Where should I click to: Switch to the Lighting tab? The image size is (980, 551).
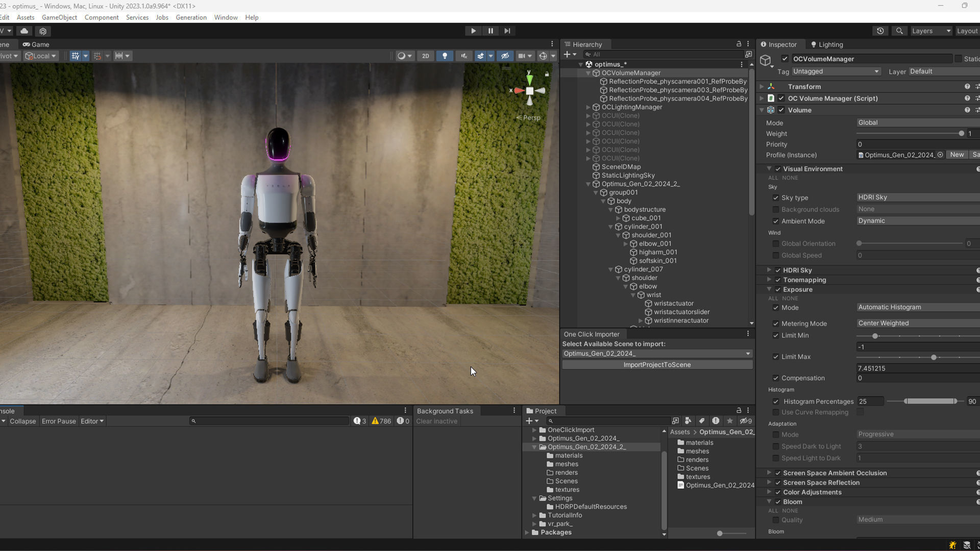pyautogui.click(x=827, y=44)
